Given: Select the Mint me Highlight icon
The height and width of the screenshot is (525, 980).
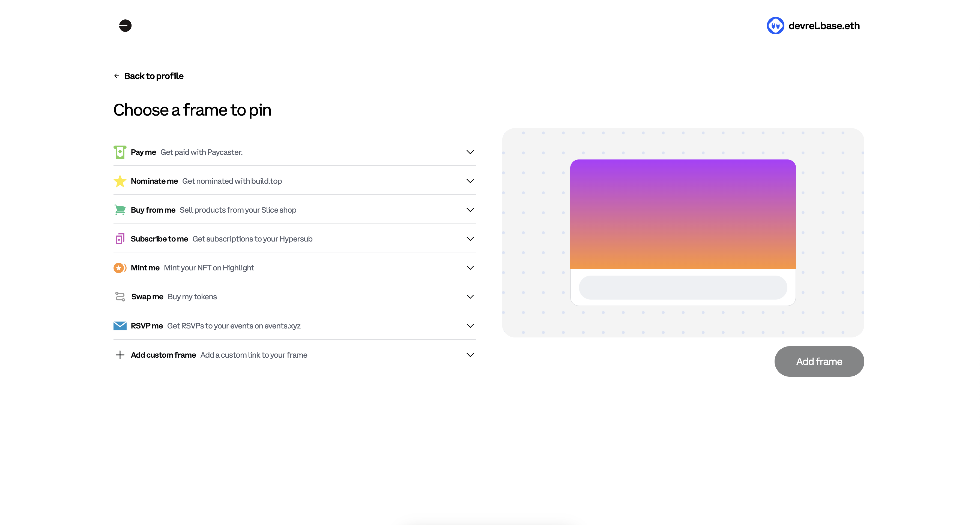Looking at the screenshot, I should tap(120, 268).
